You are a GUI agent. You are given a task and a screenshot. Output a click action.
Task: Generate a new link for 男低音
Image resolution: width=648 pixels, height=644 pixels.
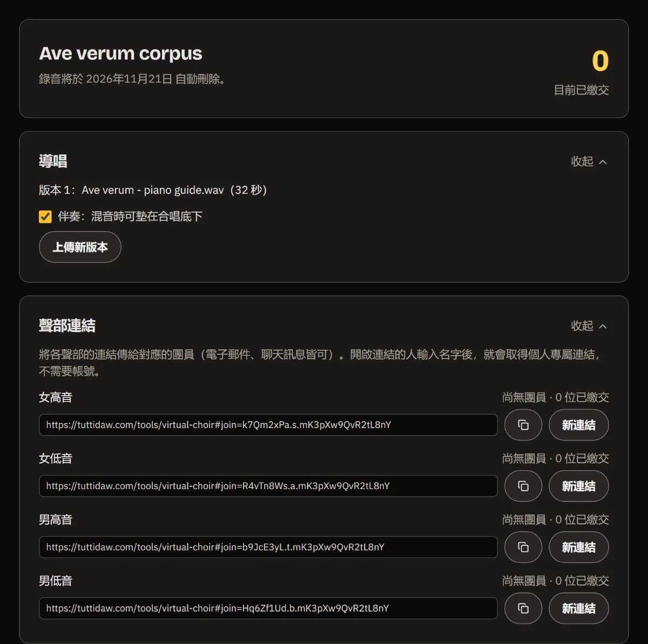(579, 608)
